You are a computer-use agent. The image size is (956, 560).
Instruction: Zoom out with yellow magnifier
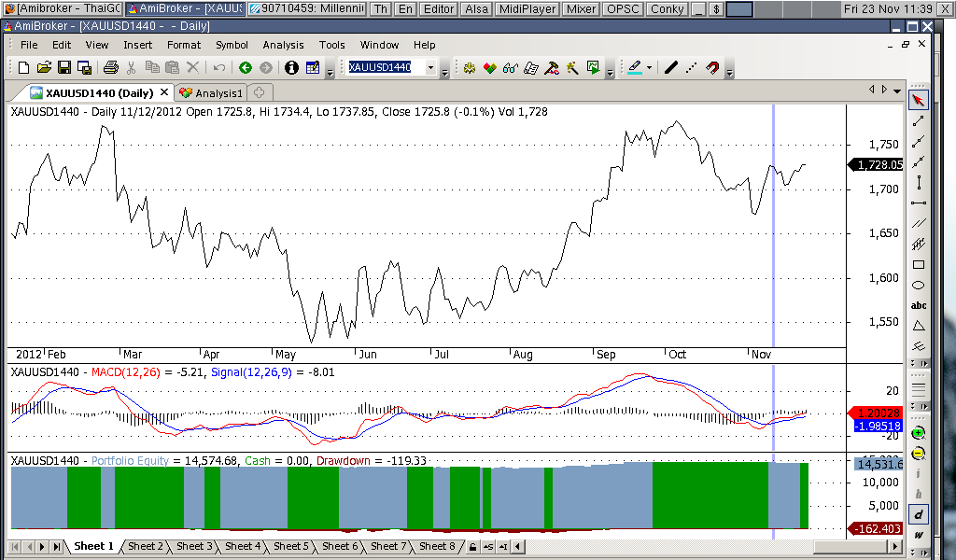tap(919, 454)
